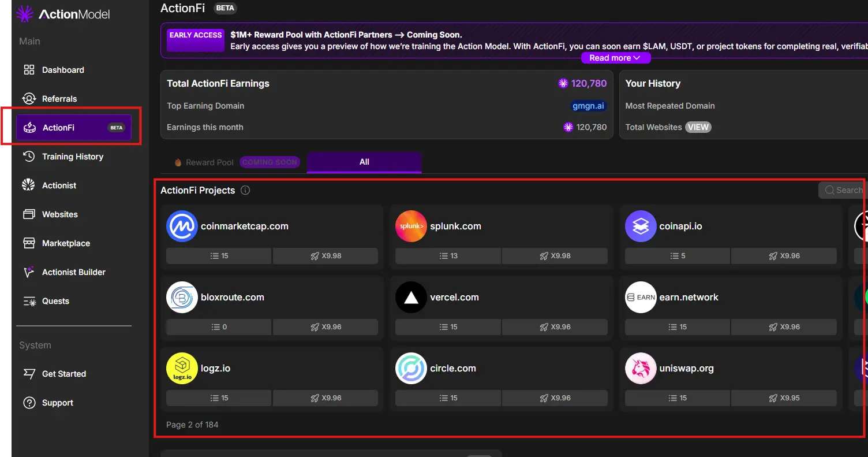Image resolution: width=868 pixels, height=457 pixels.
Task: Open the logz.io project logo
Action: (x=182, y=368)
